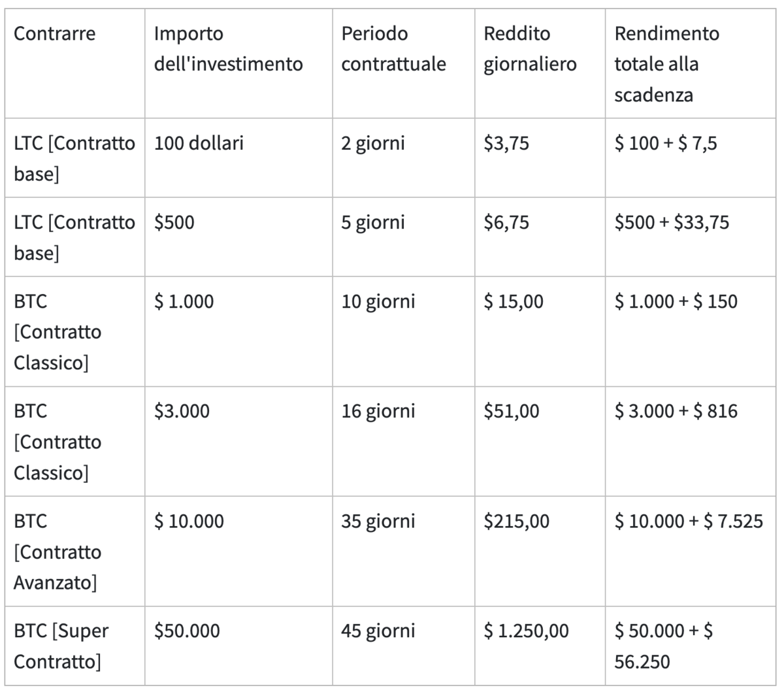Select the Reddito giornaliero header cell
The image size is (784, 694).
pyautogui.click(x=530, y=49)
